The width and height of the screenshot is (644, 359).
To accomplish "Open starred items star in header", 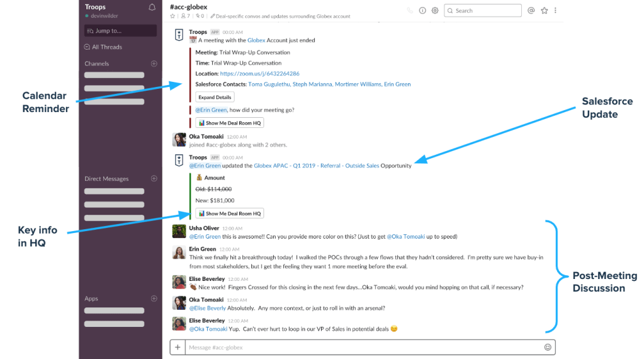I will 544,11.
